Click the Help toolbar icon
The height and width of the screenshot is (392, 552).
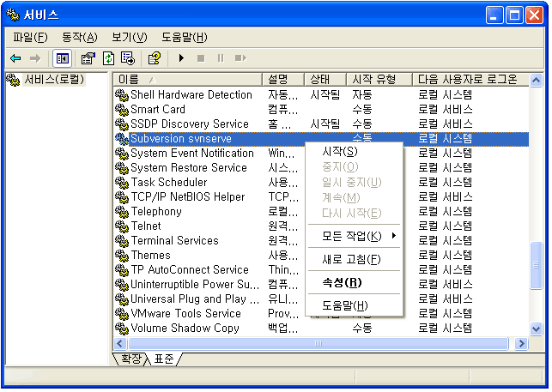[x=155, y=58]
